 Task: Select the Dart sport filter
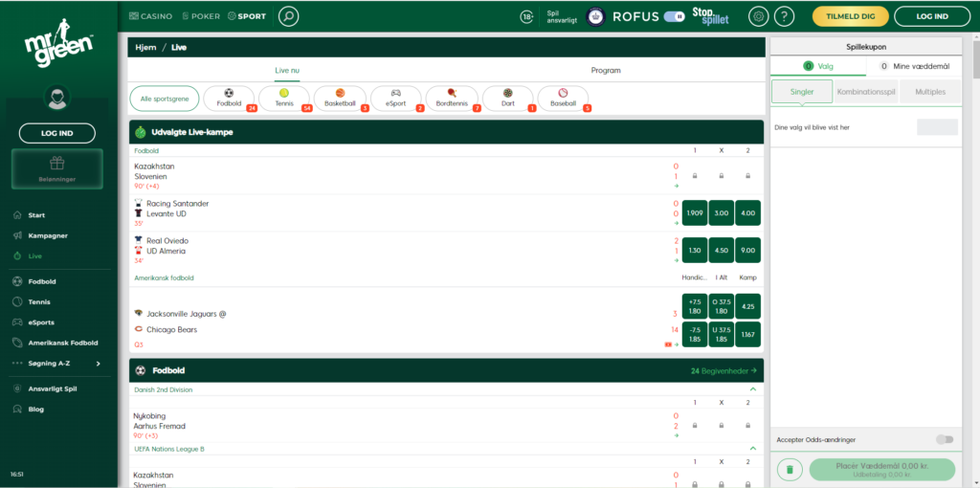coord(508,99)
